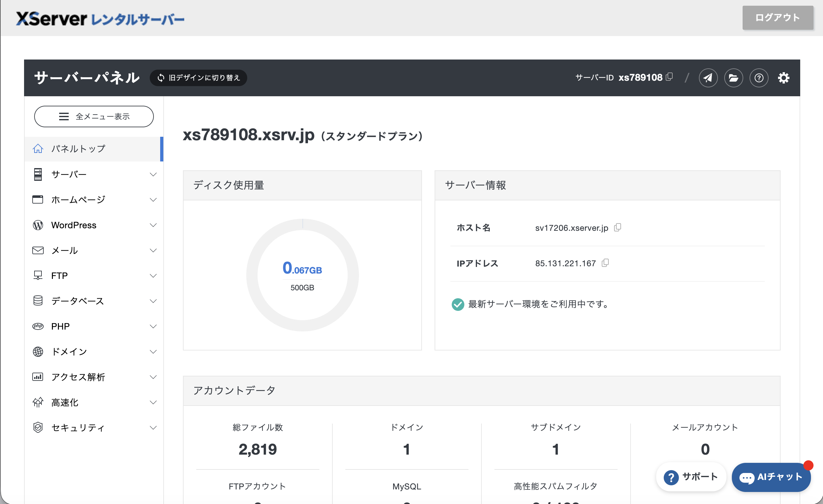This screenshot has width=823, height=504.
Task: Expand the セキュリティ menu chevron
Action: (153, 427)
